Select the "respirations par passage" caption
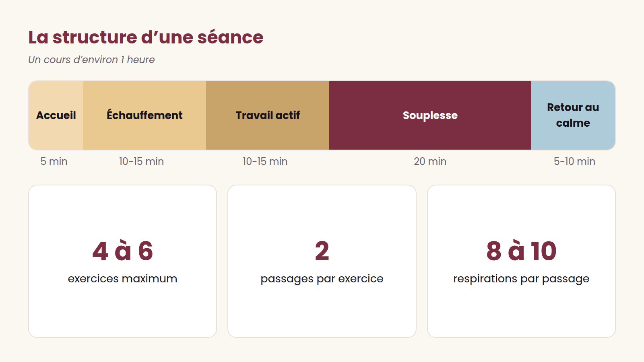This screenshot has width=644, height=362. point(521,279)
